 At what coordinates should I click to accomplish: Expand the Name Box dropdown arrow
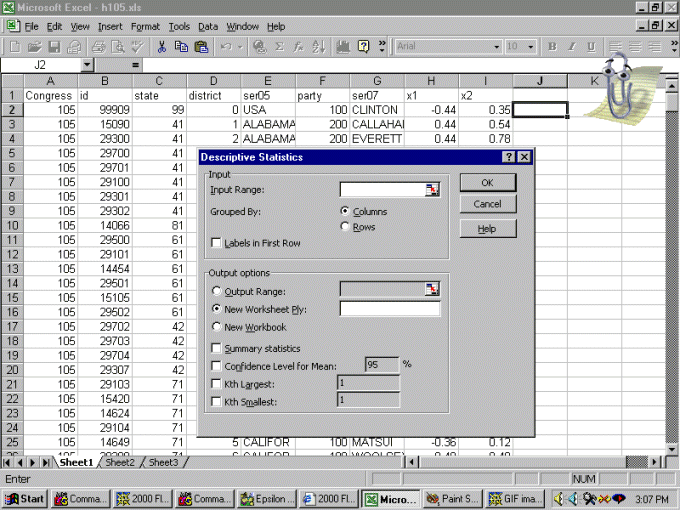87,65
